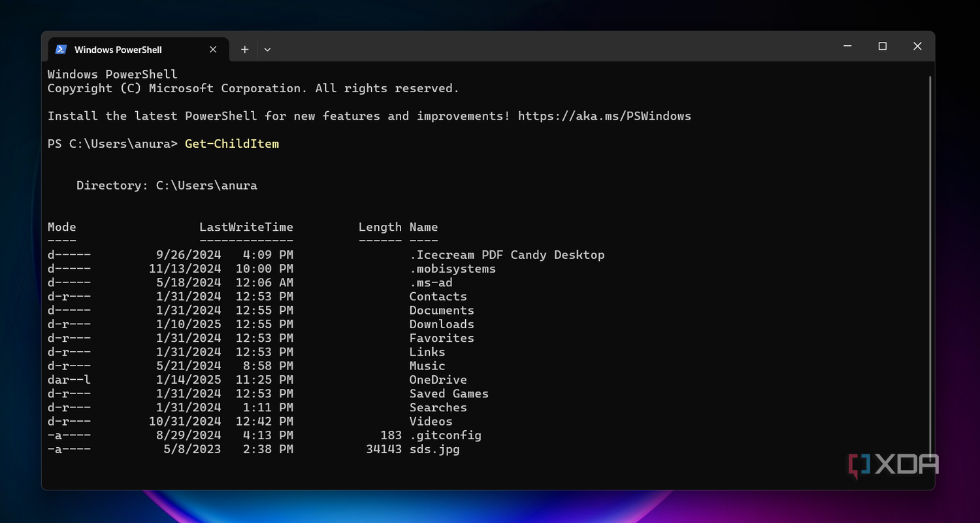This screenshot has width=980, height=523.
Task: Click the Downloads folder name
Action: coord(442,324)
